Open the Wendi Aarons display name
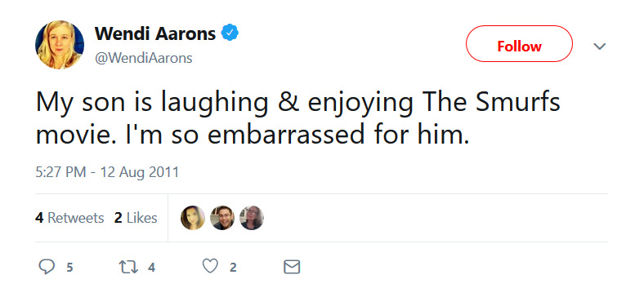The height and width of the screenshot is (297, 644). (x=155, y=33)
